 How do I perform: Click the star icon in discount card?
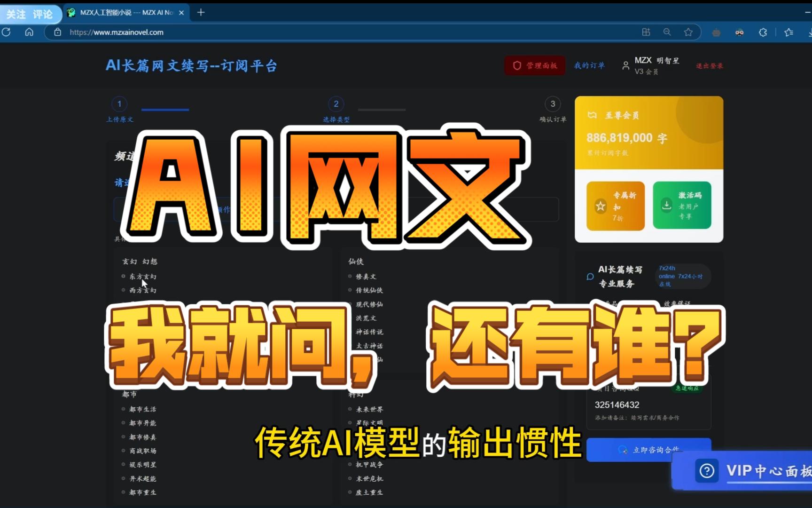(601, 206)
